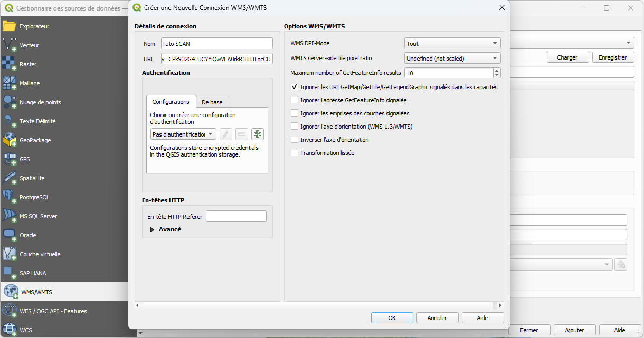The width and height of the screenshot is (644, 338).
Task: Cancel the new WMS/WMTS connection
Action: (437, 318)
